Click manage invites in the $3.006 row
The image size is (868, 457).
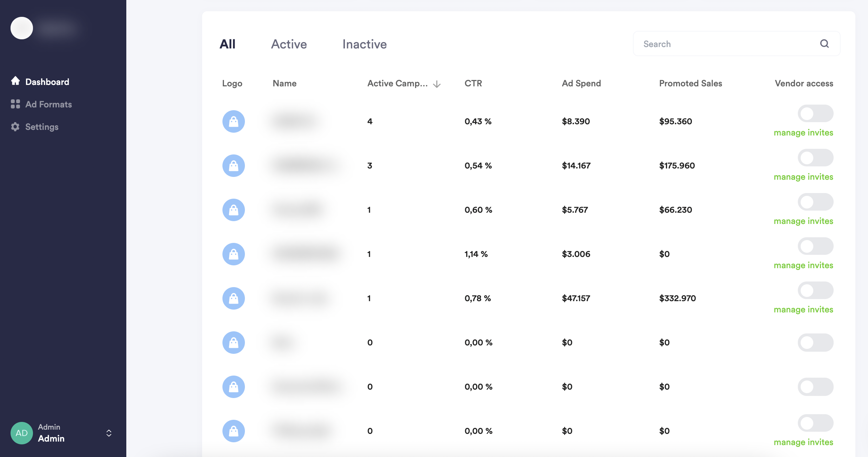point(803,265)
